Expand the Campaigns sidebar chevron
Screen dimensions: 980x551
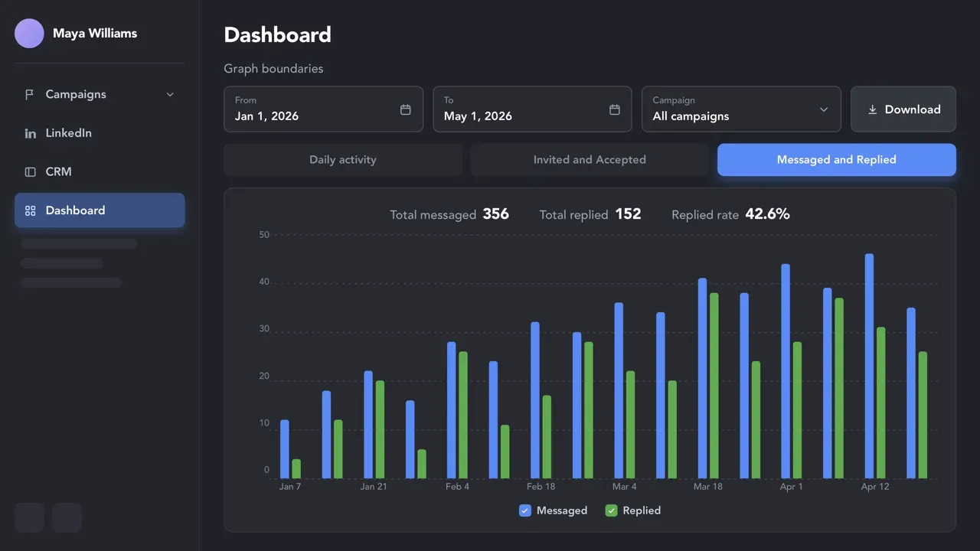click(170, 94)
